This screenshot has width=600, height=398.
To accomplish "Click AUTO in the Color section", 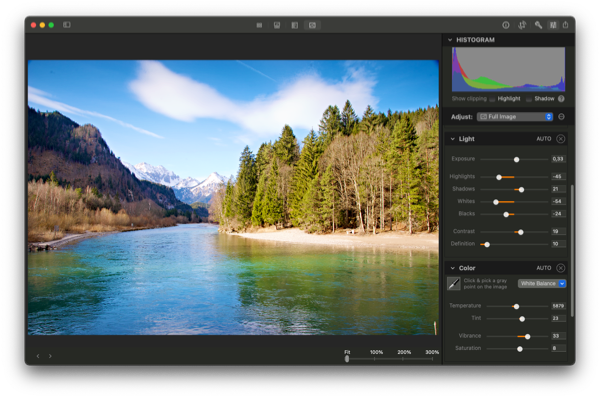I will [x=543, y=268].
